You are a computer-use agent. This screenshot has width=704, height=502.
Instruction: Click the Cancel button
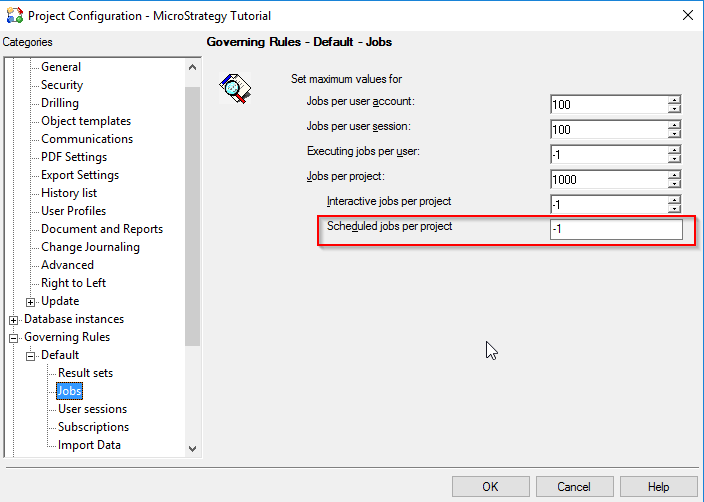point(574,487)
